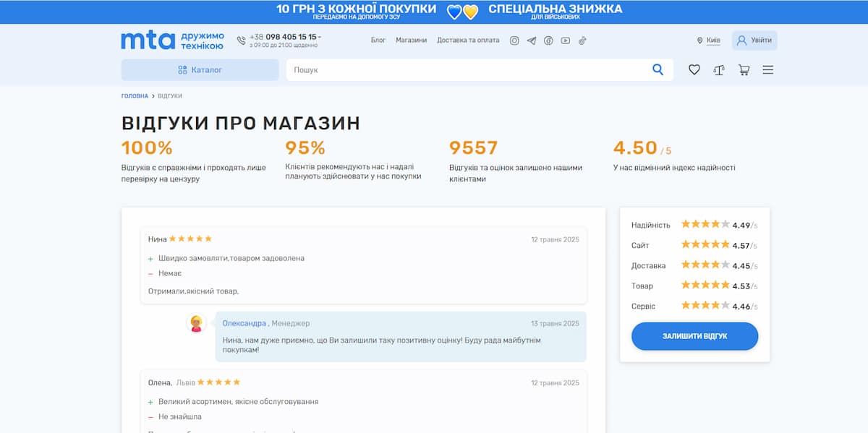Go to ГОЛОВНА breadcrumb link
The image size is (868, 433).
(x=135, y=95)
